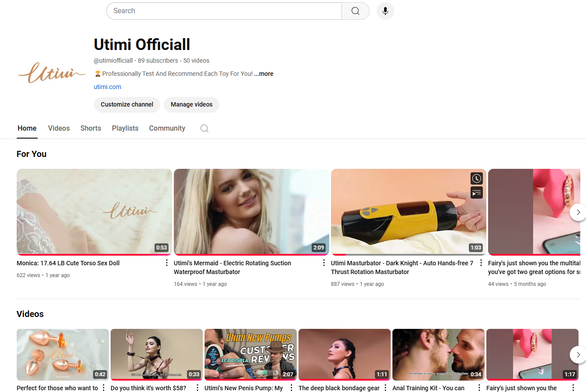
Task: Show next videos in For You carousel
Action: coord(578,212)
